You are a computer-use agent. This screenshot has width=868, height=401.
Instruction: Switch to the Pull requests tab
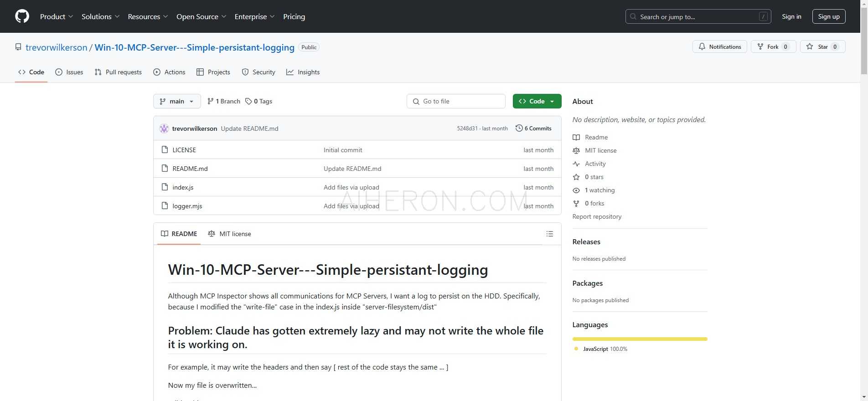click(118, 72)
